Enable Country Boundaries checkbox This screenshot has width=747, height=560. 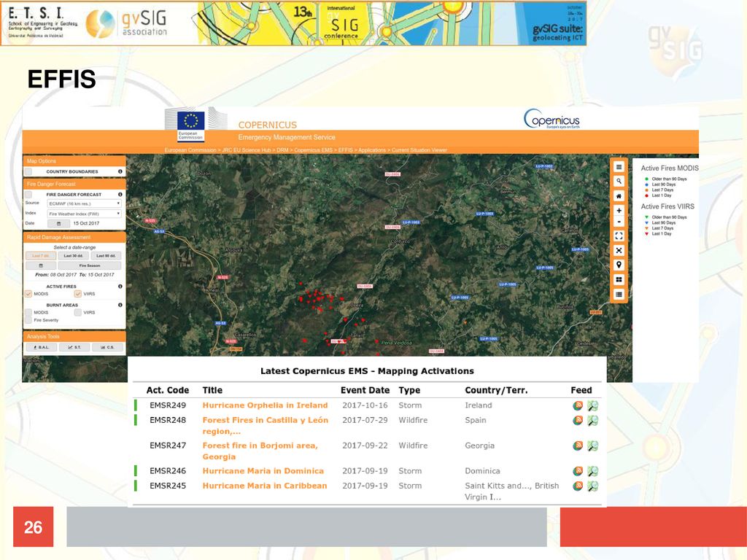(28, 171)
